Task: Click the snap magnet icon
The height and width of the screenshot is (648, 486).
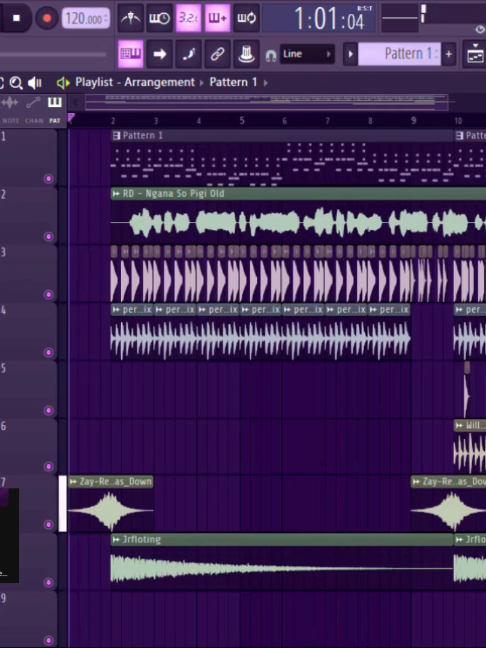Action: click(x=271, y=55)
